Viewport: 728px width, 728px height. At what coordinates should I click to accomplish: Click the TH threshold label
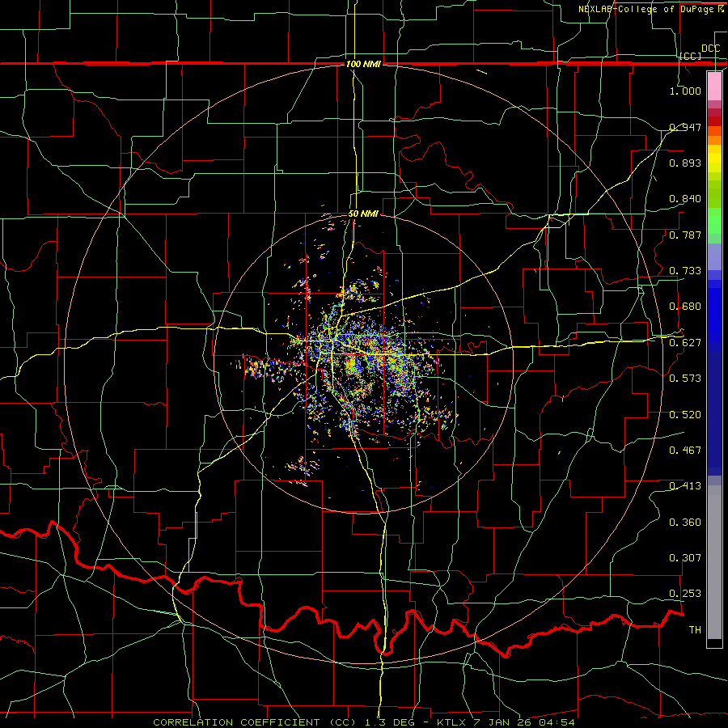pos(695,629)
